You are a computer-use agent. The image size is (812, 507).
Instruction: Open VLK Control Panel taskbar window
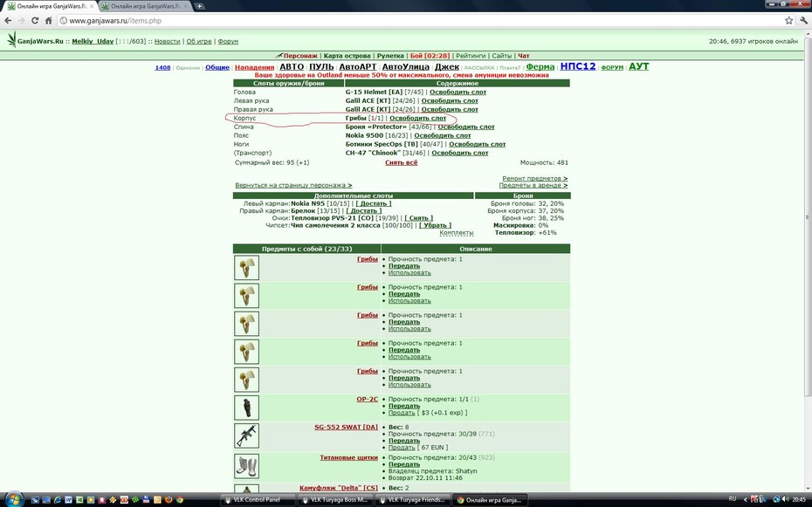(258, 500)
